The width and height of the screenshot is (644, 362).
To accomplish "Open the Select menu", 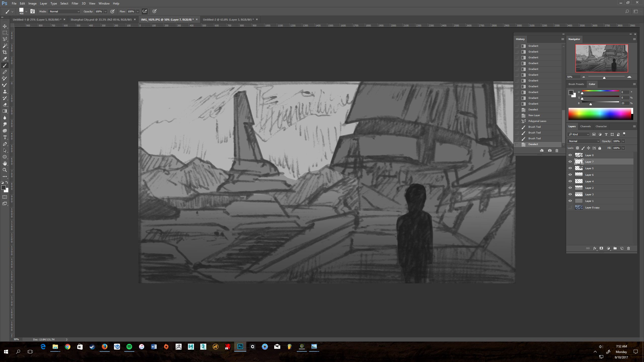I will (x=64, y=4).
